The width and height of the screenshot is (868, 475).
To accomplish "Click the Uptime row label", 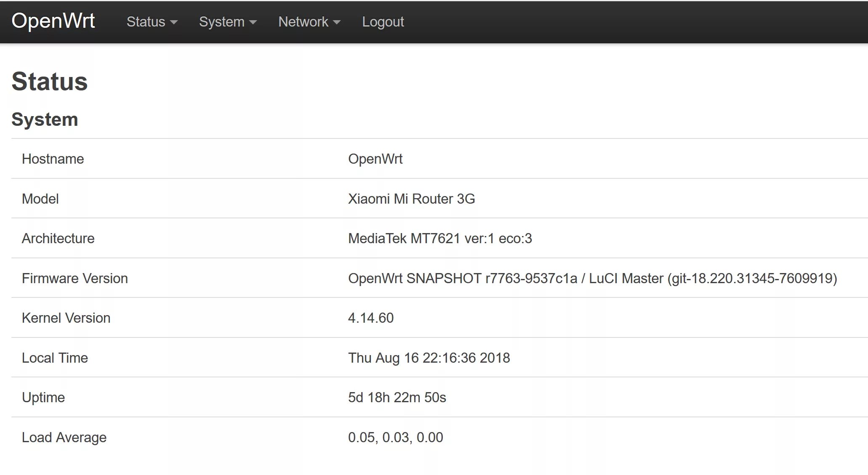I will point(43,398).
